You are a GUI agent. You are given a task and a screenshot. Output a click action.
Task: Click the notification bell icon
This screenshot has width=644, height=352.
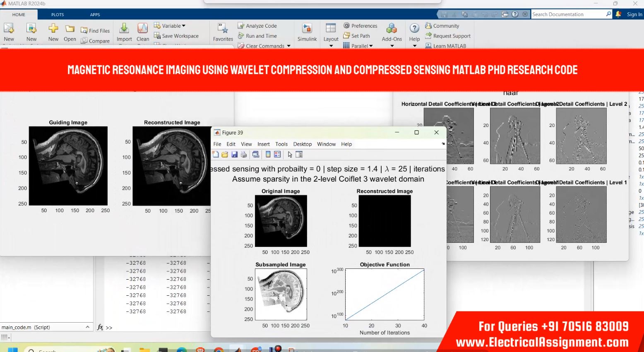tap(618, 14)
